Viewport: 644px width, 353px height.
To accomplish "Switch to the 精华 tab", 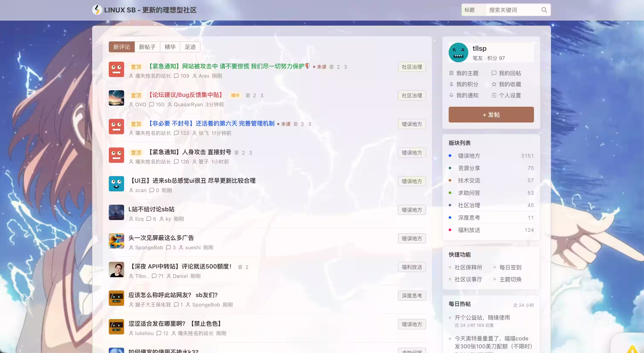I will (x=170, y=47).
